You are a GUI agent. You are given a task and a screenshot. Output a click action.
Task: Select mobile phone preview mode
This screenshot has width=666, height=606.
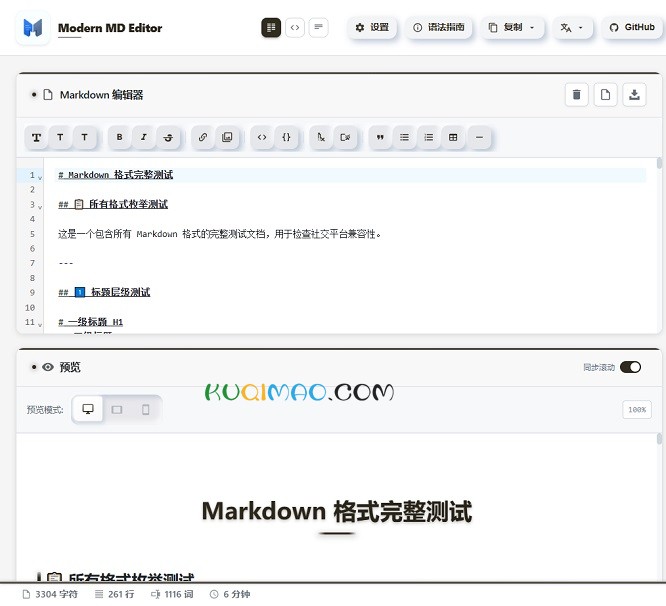pyautogui.click(x=146, y=409)
